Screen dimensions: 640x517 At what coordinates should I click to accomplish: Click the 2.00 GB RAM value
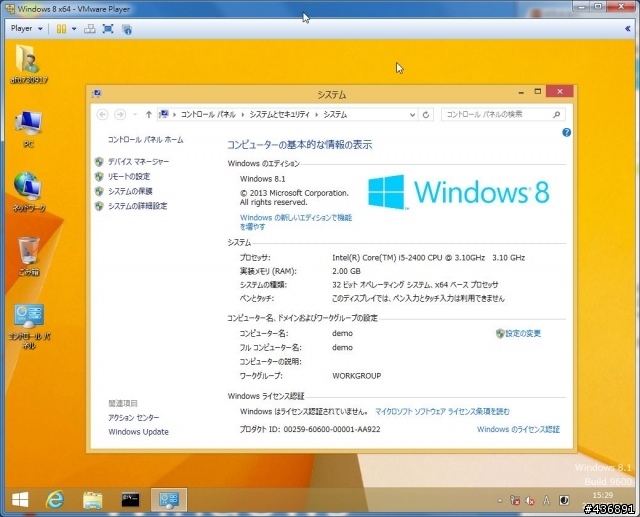(347, 271)
